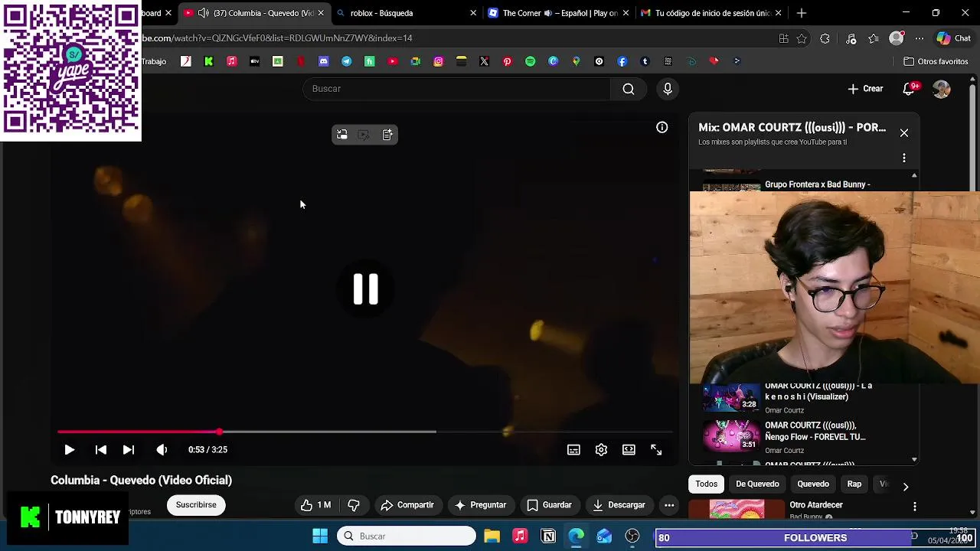Open the player settings gear
Screen dimensions: 980x551
[x=601, y=450]
